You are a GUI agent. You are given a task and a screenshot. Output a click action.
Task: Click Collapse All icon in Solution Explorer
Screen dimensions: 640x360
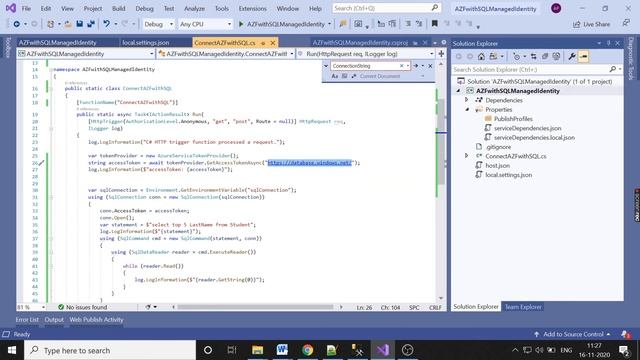[545, 57]
